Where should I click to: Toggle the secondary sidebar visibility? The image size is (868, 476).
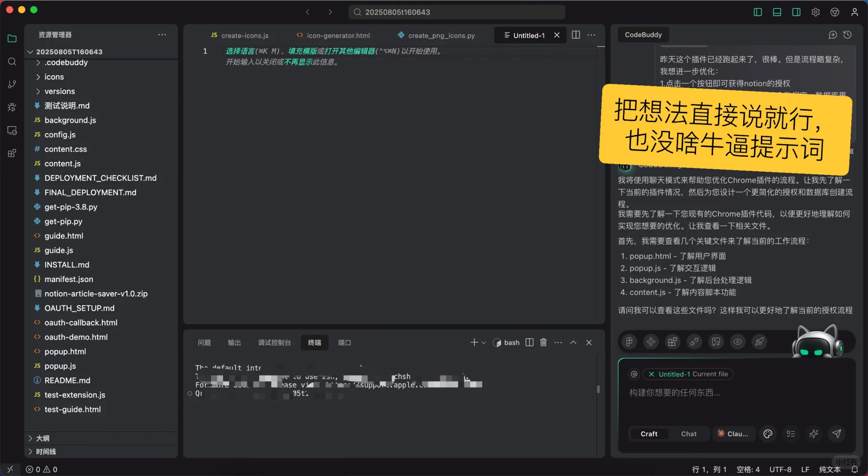(796, 12)
